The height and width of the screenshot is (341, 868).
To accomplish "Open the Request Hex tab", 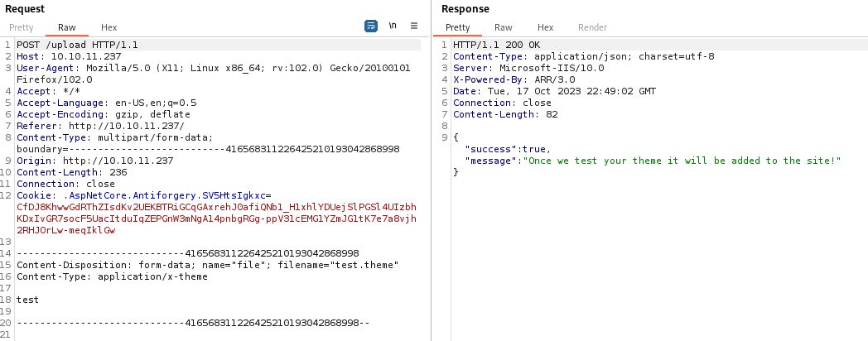I will click(x=108, y=27).
